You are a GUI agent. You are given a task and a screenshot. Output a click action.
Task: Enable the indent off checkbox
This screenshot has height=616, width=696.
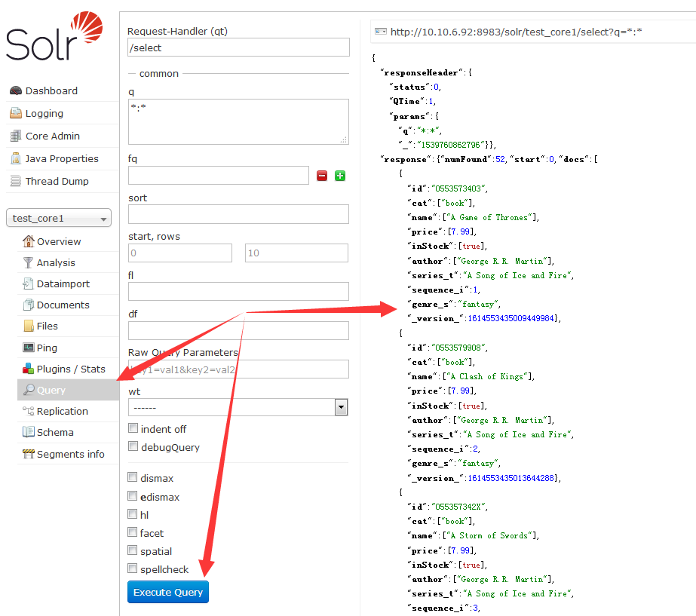[x=133, y=428]
